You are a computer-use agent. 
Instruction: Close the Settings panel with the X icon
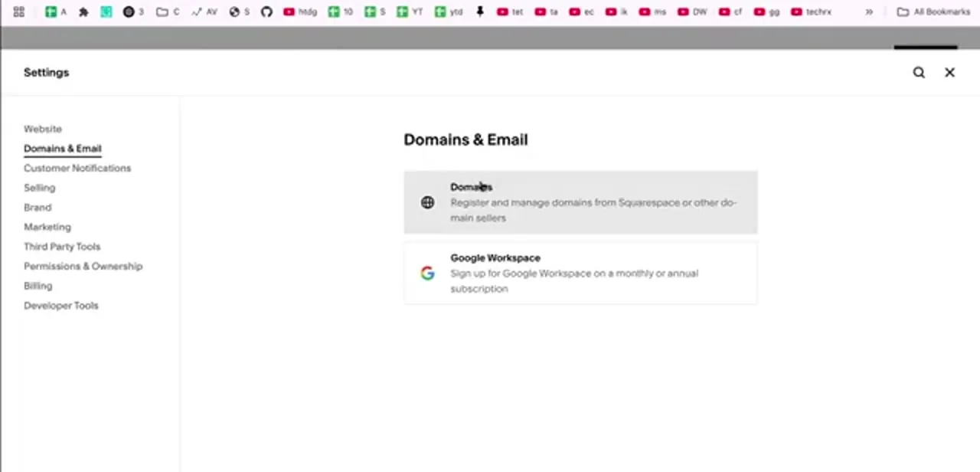click(949, 72)
